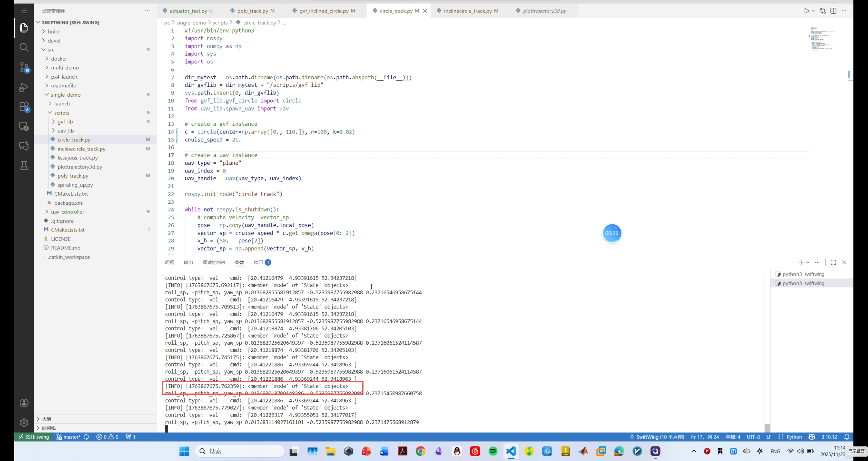Open notifications bell in status bar
The image size is (868, 461).
(x=847, y=437)
